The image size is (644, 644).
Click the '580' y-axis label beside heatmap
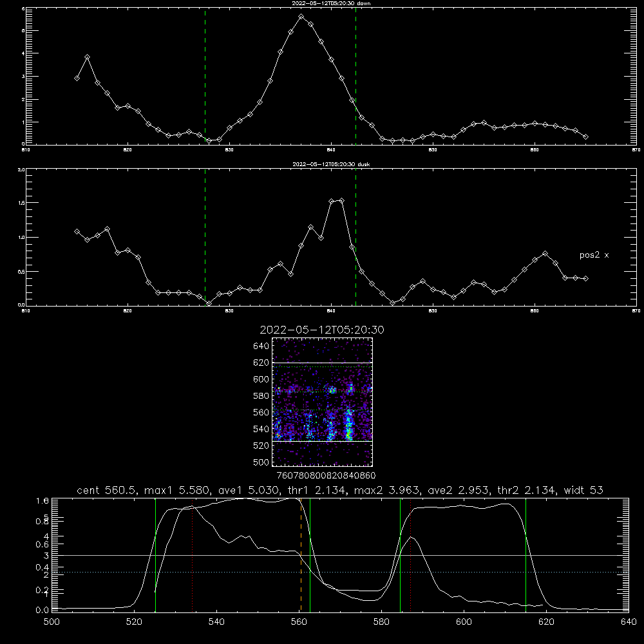[x=261, y=396]
